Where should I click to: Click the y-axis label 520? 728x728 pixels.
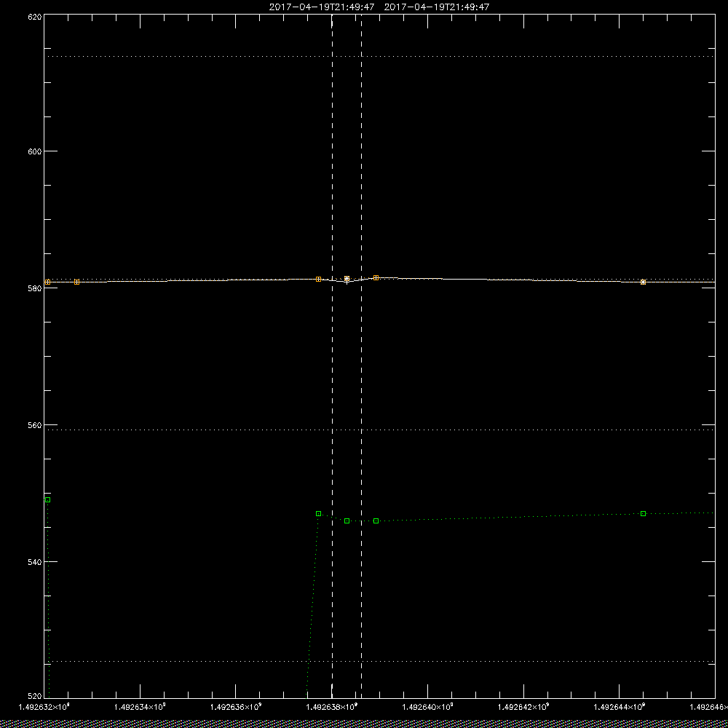(x=35, y=696)
